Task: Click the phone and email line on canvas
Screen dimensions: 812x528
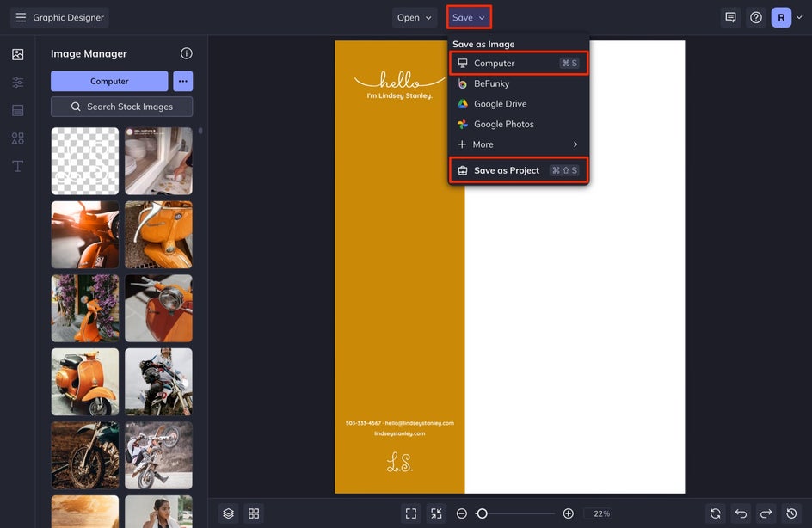Action: click(400, 423)
